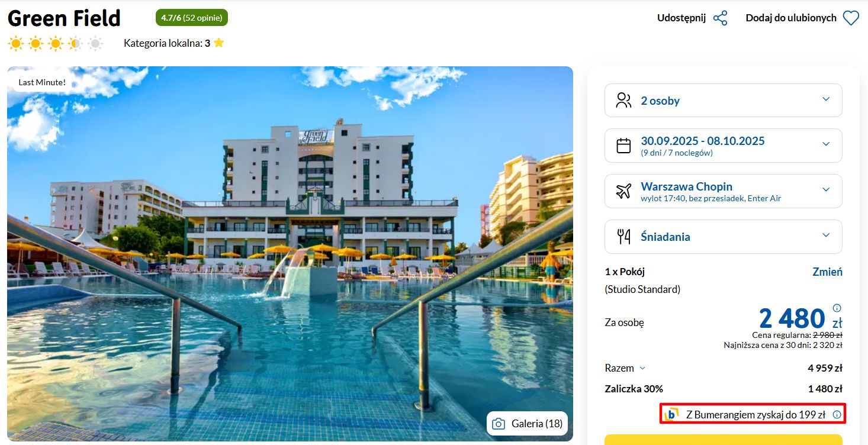Image resolution: width=868 pixels, height=445 pixels.
Task: Click the cutlery icon in meals field
Action: coord(623,237)
